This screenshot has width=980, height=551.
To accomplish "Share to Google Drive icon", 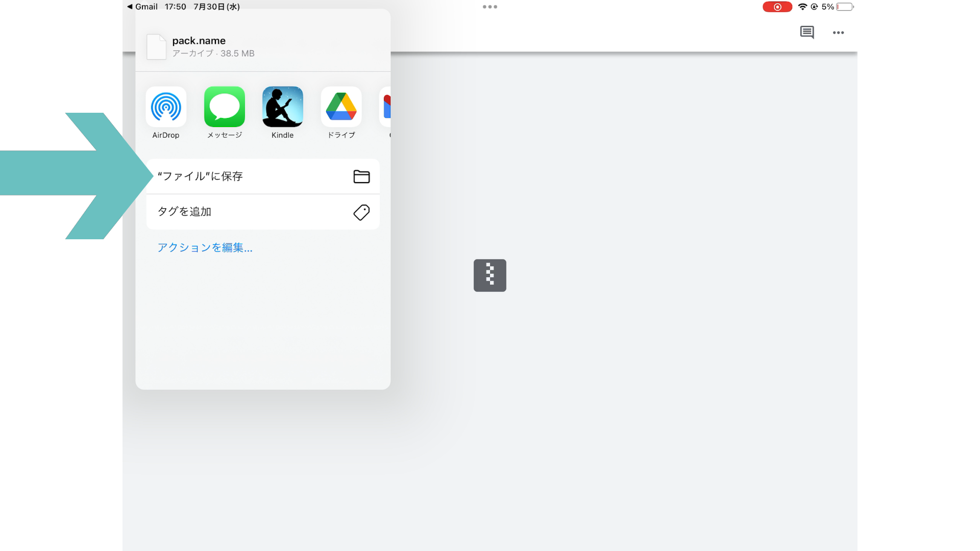I will pos(341,107).
